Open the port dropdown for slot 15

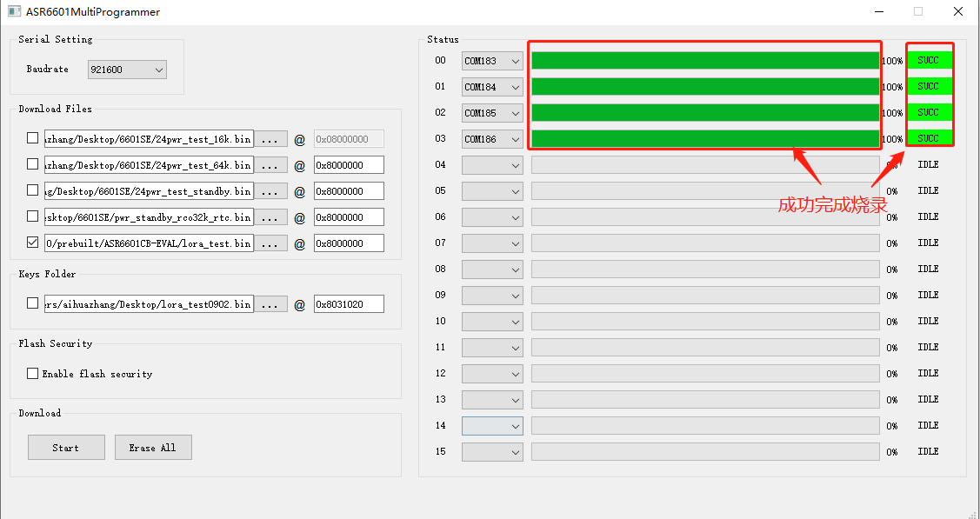492,452
